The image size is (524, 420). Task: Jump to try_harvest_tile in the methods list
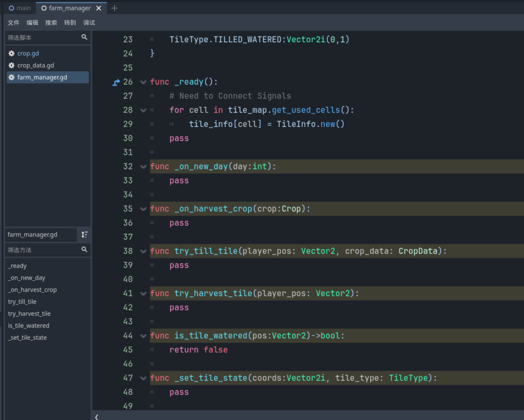pyautogui.click(x=29, y=314)
